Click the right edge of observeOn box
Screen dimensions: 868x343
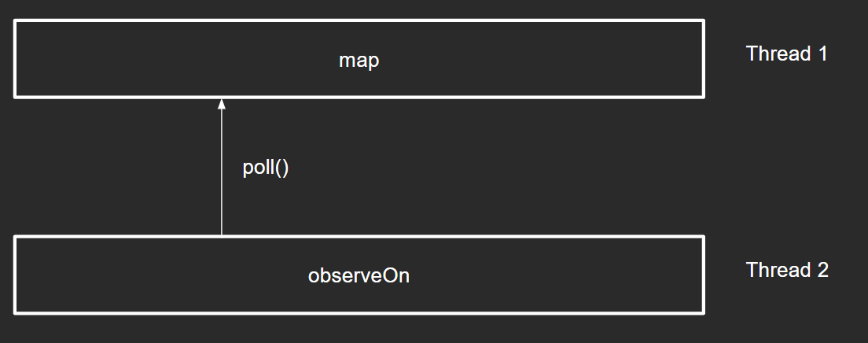point(703,275)
